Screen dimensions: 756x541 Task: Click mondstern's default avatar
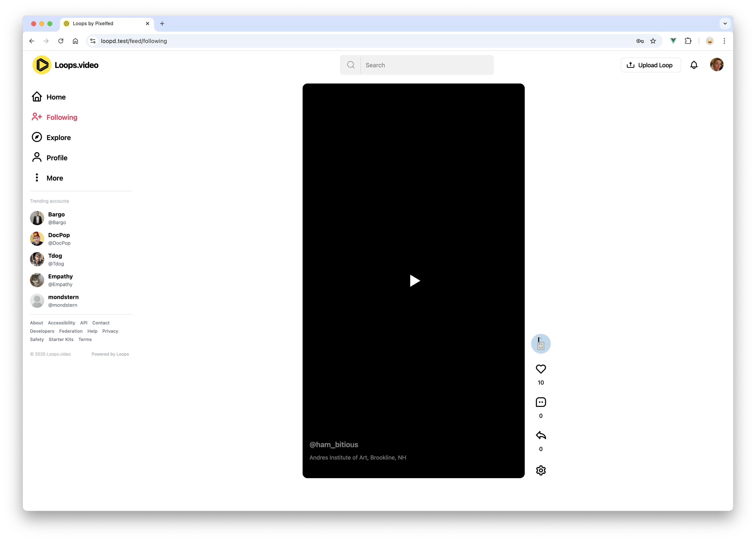tap(37, 301)
